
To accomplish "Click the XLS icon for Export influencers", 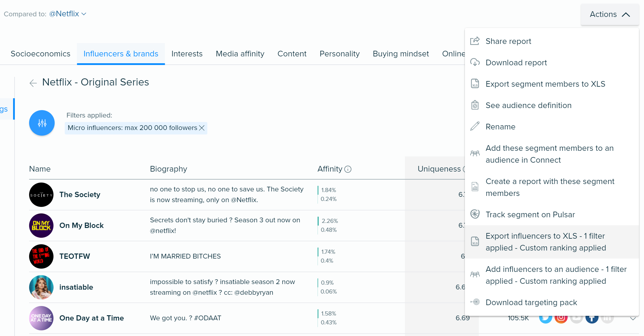I will (475, 242).
